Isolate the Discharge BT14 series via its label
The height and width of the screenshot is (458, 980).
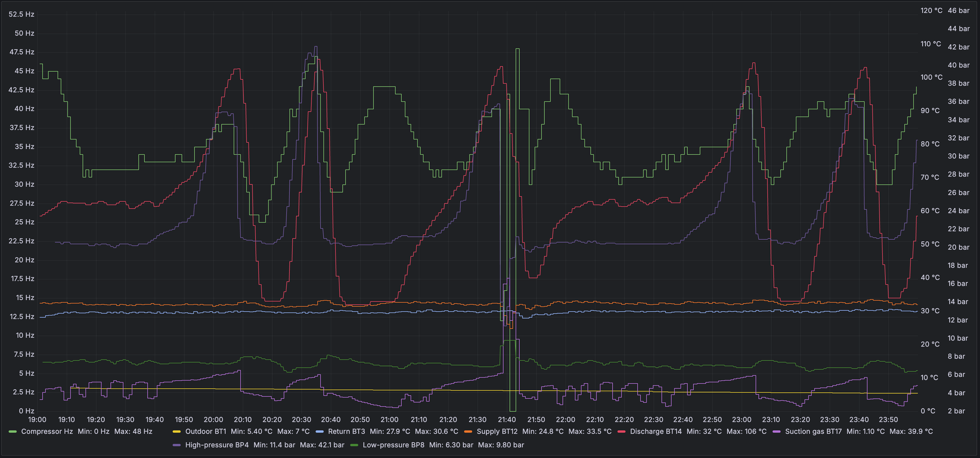[x=655, y=432]
